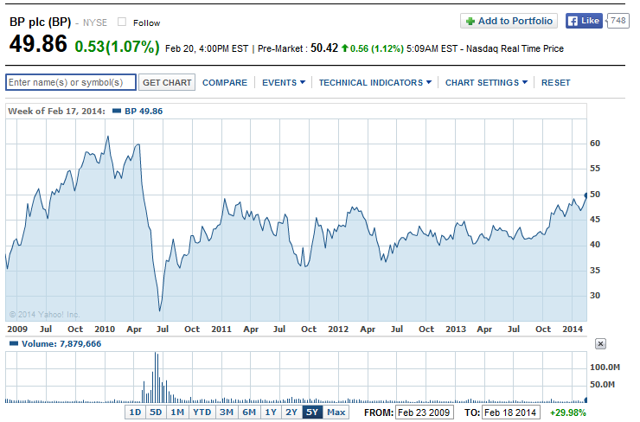Click the TO date field
Viewport: 640px width, 422px height.
pyautogui.click(x=511, y=412)
